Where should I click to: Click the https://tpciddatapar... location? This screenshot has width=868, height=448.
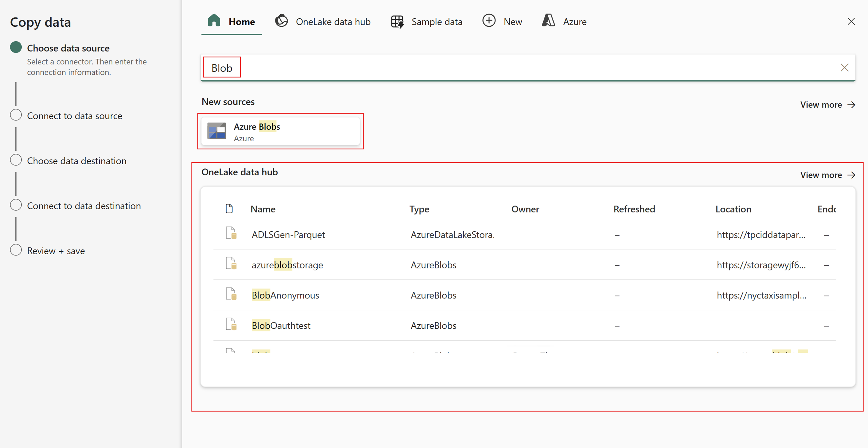(x=761, y=235)
